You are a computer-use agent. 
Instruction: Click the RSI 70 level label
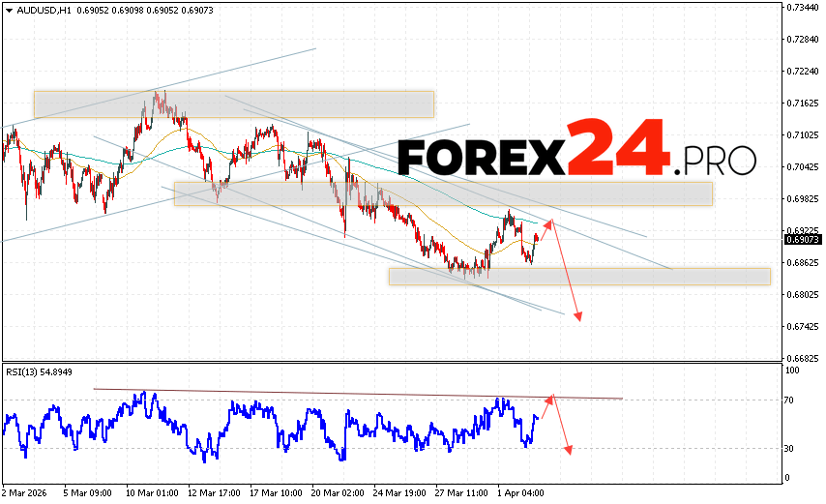point(791,400)
